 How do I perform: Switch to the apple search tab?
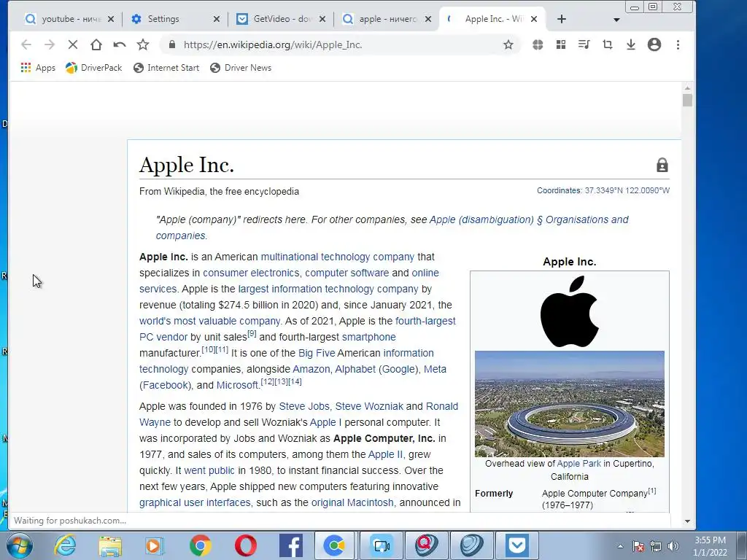[x=387, y=19]
